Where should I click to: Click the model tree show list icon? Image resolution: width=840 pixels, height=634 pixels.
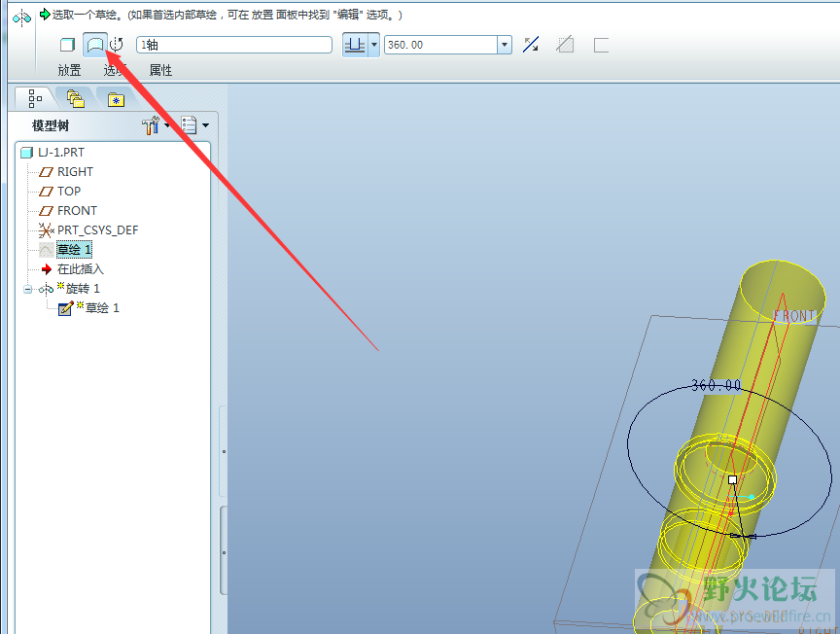pyautogui.click(x=189, y=125)
